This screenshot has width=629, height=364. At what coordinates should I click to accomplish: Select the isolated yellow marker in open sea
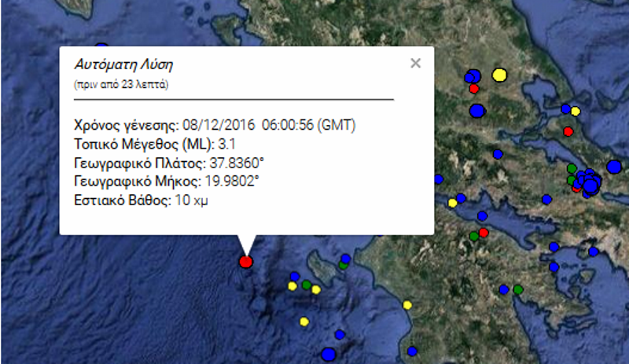point(303,321)
